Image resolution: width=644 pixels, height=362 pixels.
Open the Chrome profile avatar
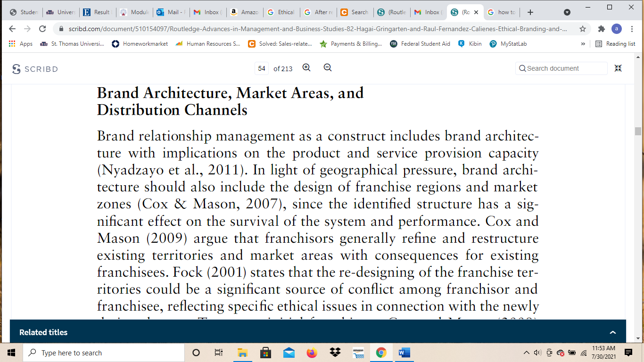616,29
